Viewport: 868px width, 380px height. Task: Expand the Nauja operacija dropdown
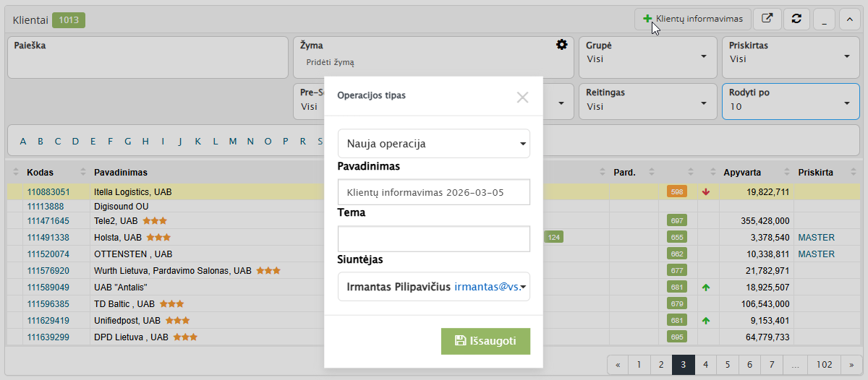[x=434, y=144]
